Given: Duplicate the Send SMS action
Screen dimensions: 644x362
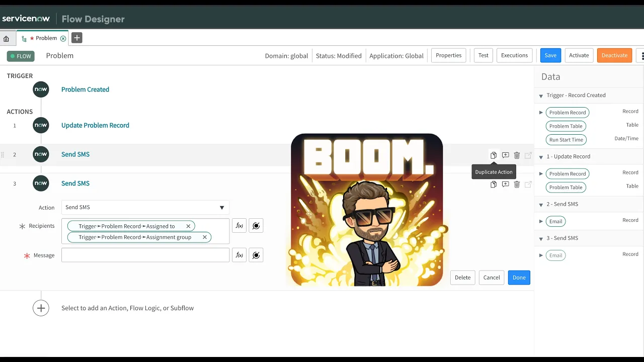Looking at the screenshot, I should point(494,155).
